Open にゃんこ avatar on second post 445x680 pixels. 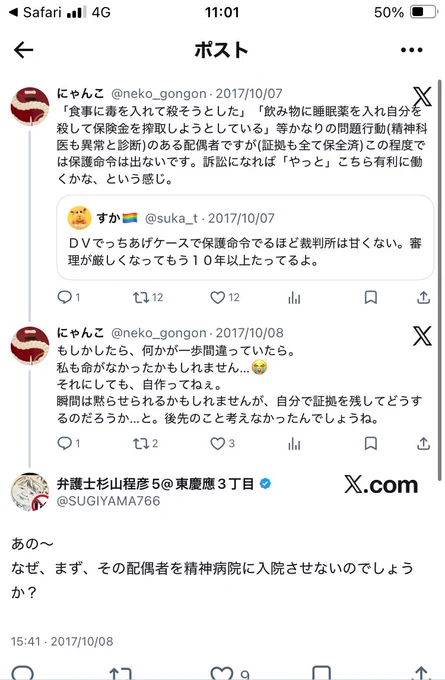(30, 346)
